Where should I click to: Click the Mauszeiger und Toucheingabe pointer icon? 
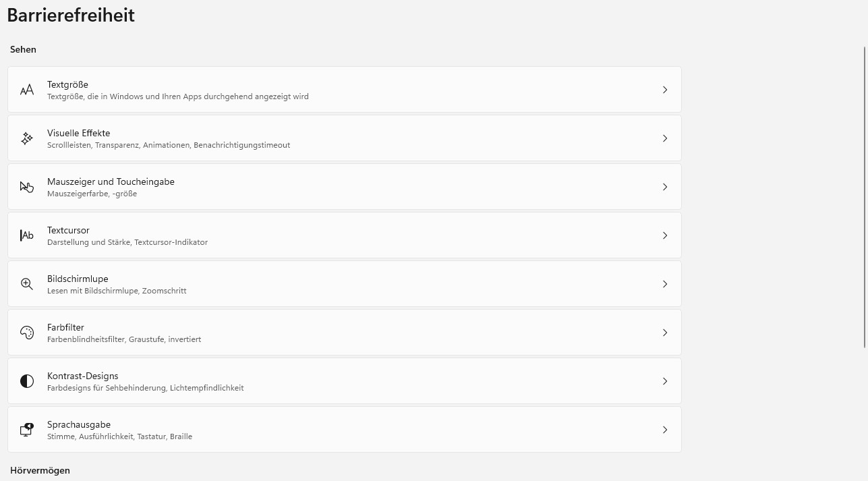[x=27, y=187]
